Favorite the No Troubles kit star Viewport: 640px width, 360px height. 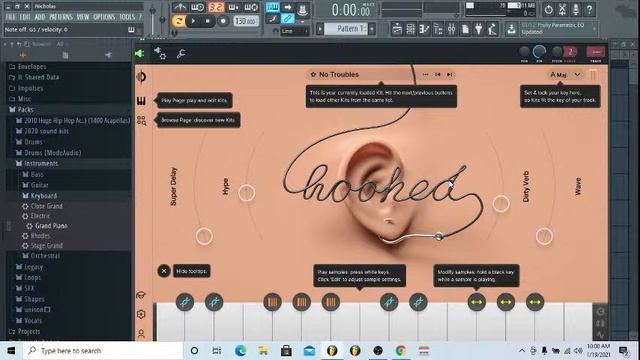(313, 74)
